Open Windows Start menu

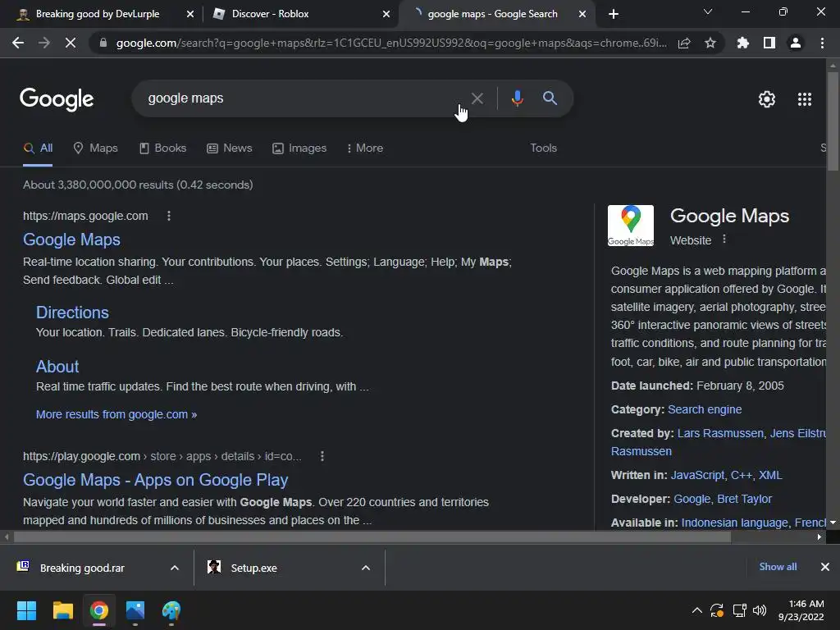(26, 610)
